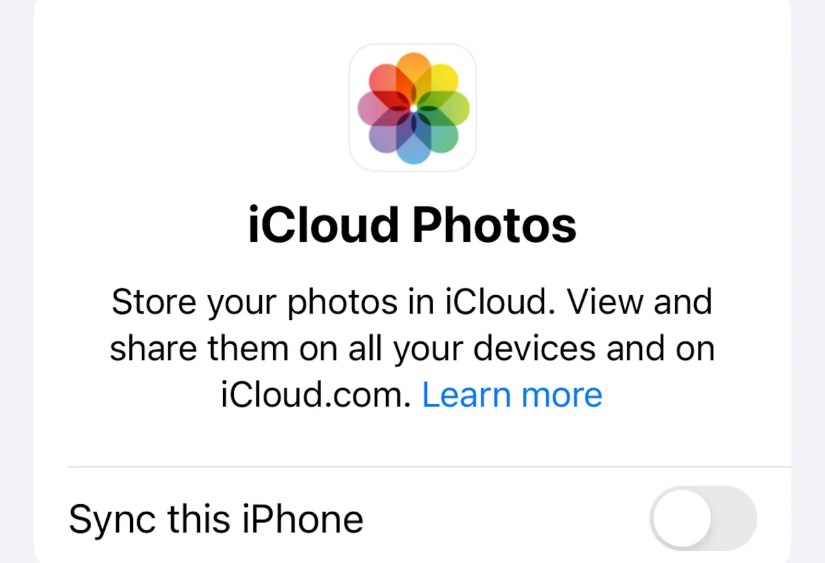The width and height of the screenshot is (825, 563).
Task: Click the Sync this iPhone label
Action: (216, 519)
